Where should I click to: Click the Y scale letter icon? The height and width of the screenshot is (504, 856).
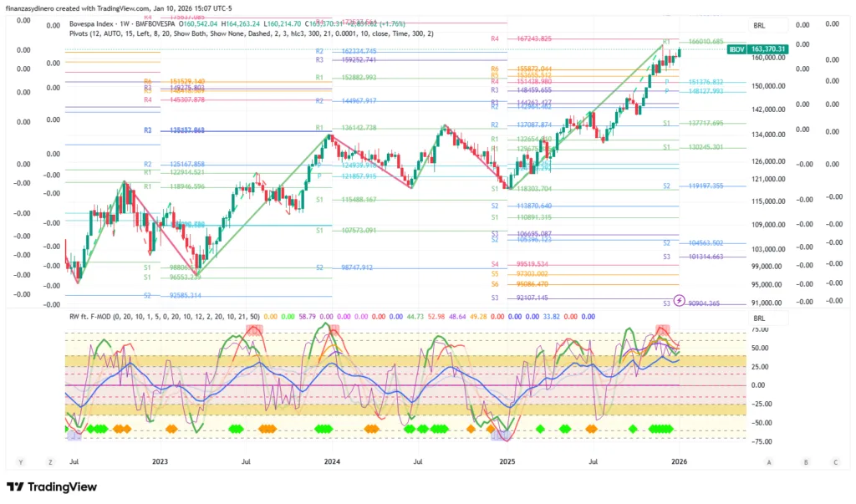pyautogui.click(x=20, y=461)
